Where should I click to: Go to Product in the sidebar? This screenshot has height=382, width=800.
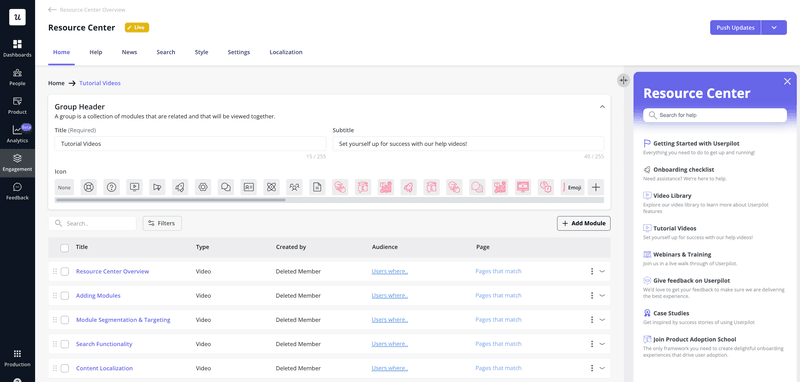[17, 105]
